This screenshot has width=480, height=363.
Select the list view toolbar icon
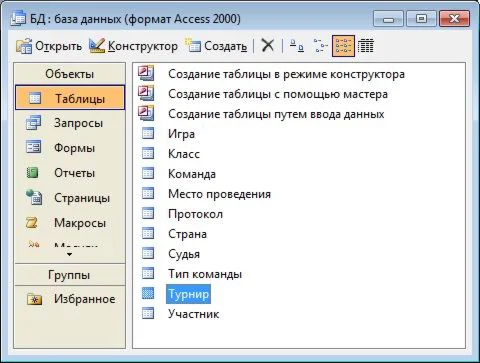pos(343,46)
